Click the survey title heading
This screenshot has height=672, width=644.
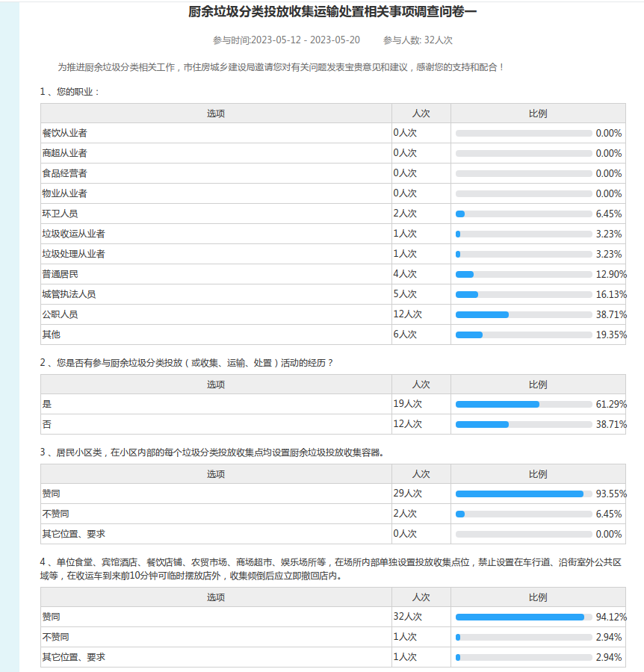[332, 12]
